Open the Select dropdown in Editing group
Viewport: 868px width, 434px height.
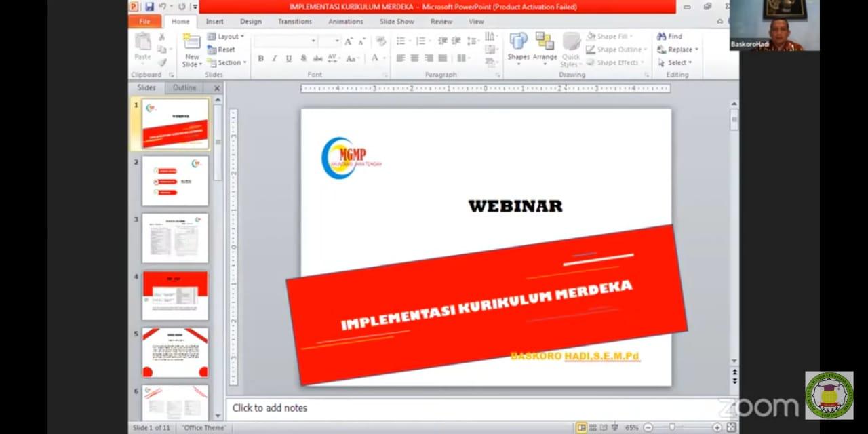(675, 62)
